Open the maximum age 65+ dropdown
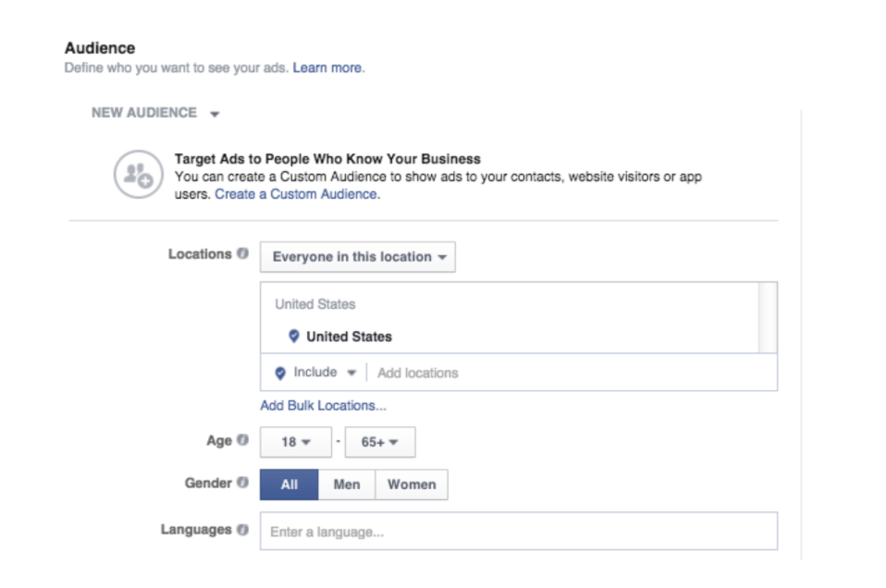 coord(379,442)
